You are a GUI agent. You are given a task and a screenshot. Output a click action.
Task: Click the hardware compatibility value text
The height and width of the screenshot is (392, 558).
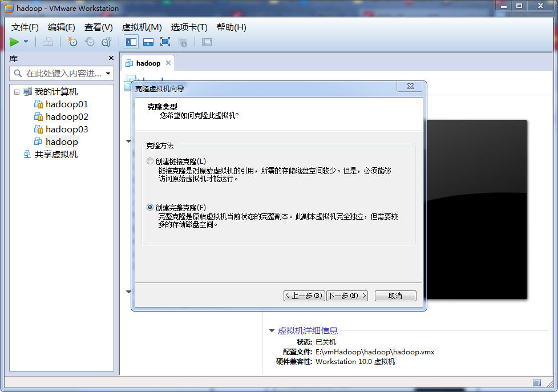click(x=355, y=362)
